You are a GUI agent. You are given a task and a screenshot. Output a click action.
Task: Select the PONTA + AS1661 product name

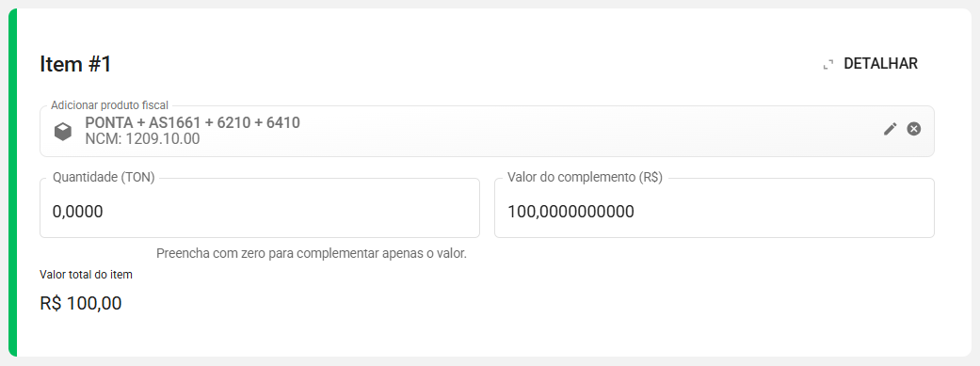[x=192, y=122]
